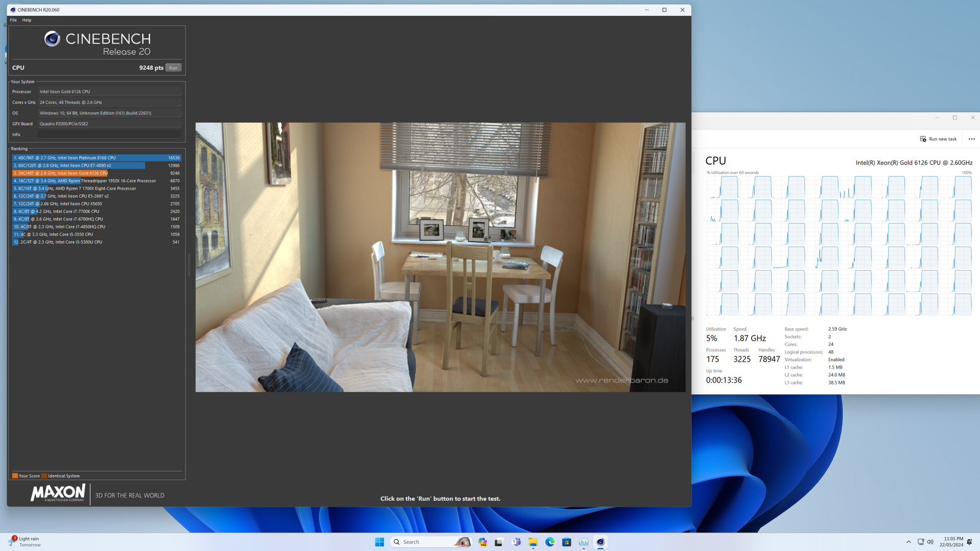Select the Intel Xeon CPU E7-4890 v2 ranking row
The image size is (980, 551).
point(97,165)
